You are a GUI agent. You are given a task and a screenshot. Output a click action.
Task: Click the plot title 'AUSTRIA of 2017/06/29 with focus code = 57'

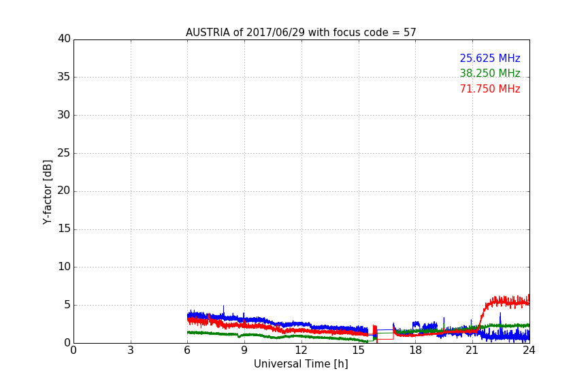[x=301, y=33]
